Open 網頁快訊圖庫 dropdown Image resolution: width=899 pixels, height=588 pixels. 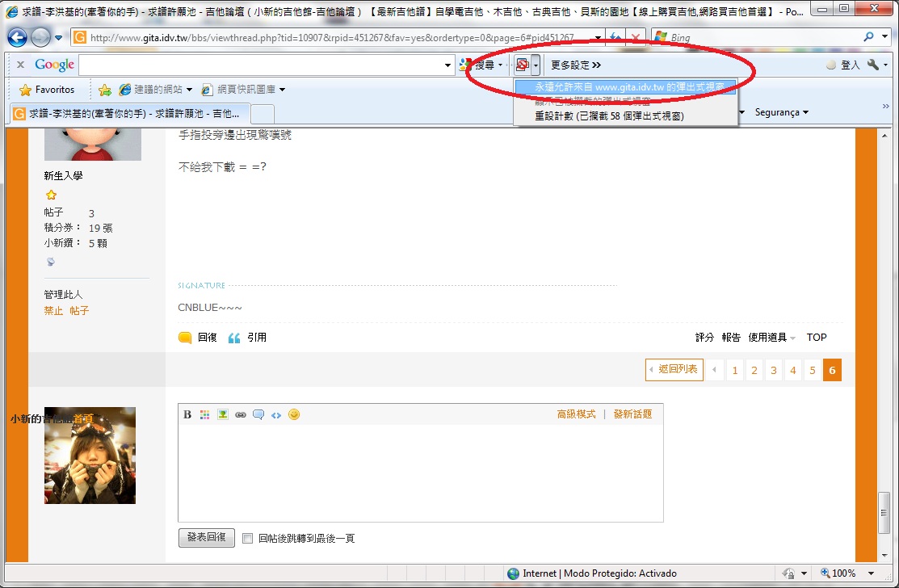tap(243, 90)
